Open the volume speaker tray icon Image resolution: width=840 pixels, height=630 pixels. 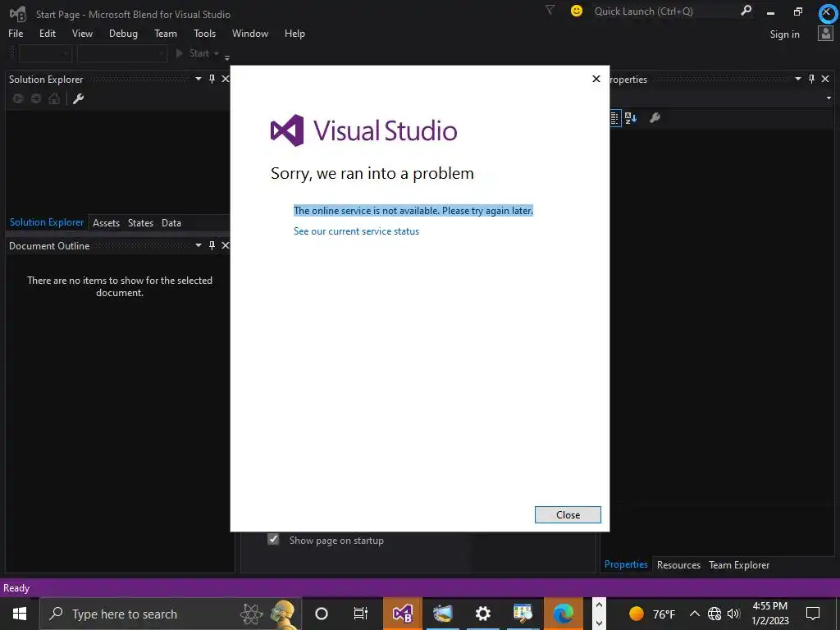pos(734,614)
